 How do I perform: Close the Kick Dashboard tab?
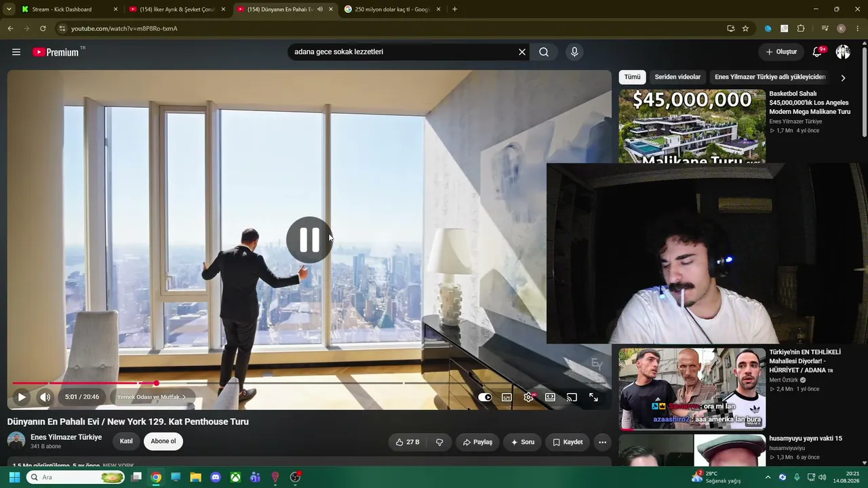coord(115,9)
